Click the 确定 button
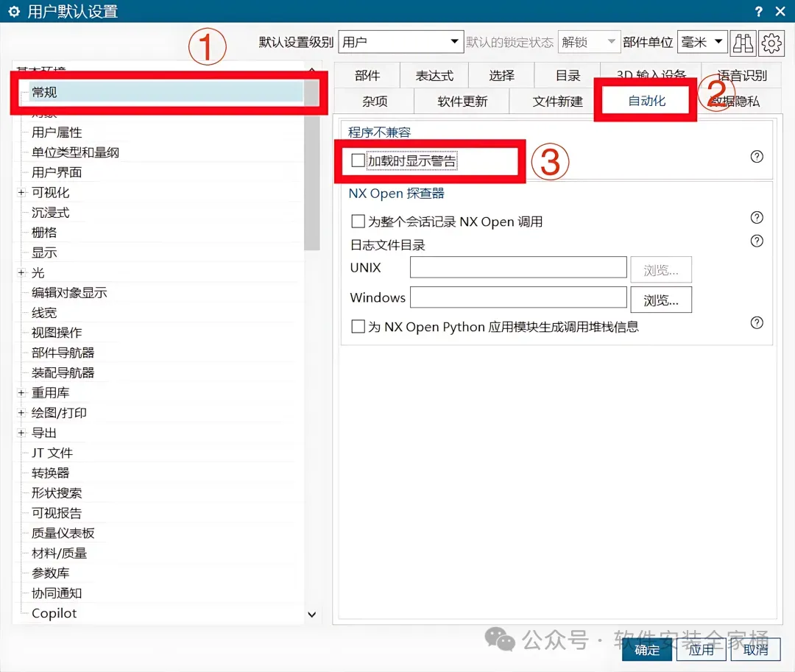This screenshot has height=672, width=795. 647,650
